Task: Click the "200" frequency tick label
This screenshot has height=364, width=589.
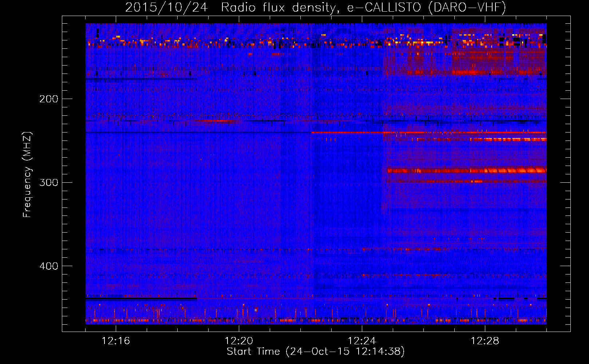Action: [x=48, y=99]
